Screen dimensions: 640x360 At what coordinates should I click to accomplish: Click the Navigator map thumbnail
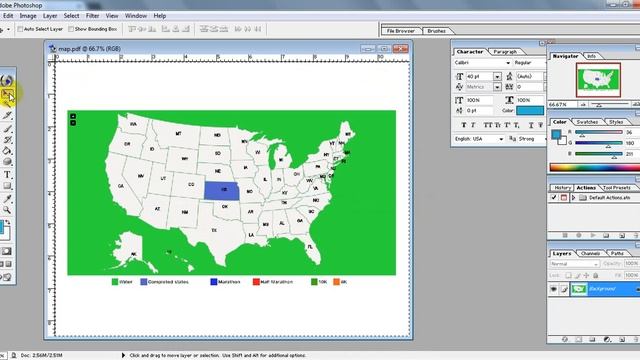coord(598,80)
